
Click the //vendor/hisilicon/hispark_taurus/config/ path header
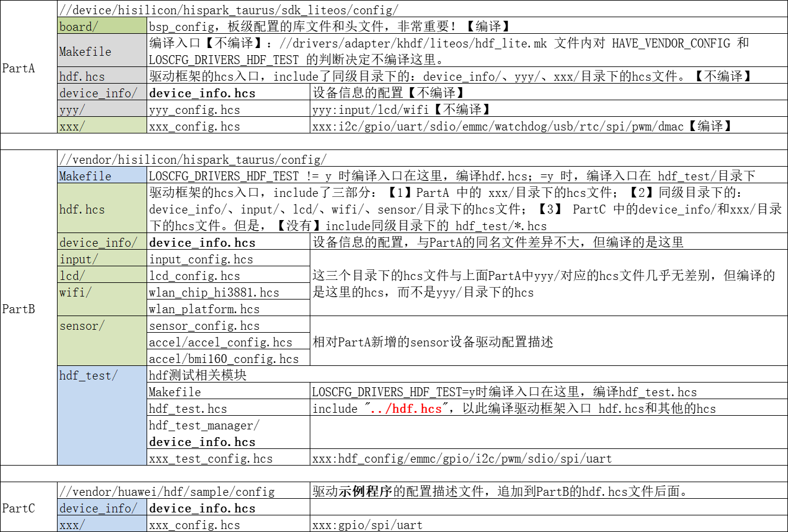[422, 158]
